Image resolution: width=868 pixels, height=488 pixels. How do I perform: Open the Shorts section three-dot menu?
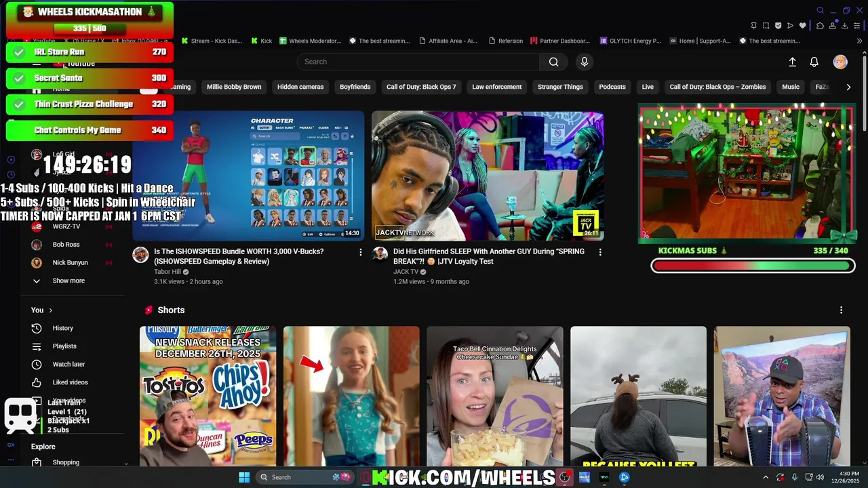pos(842,310)
